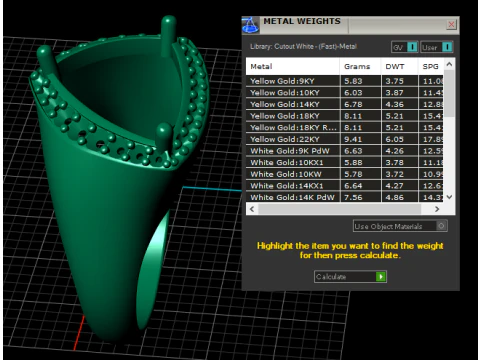This screenshot has width=480, height=360.
Task: Click the 3.75 DWT value
Action: (x=394, y=81)
